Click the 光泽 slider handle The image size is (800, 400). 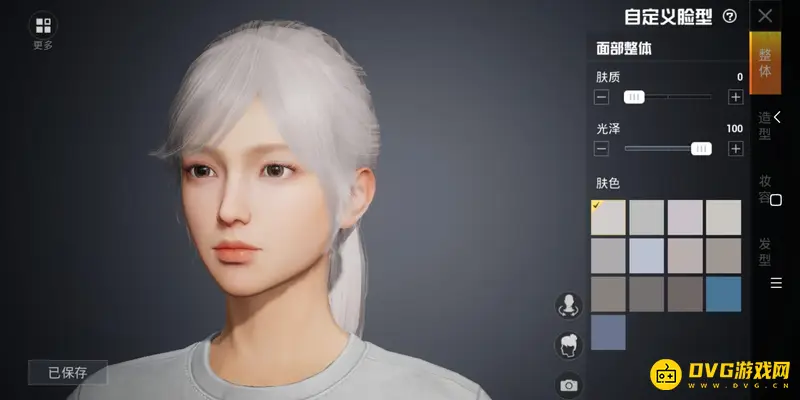click(x=702, y=148)
